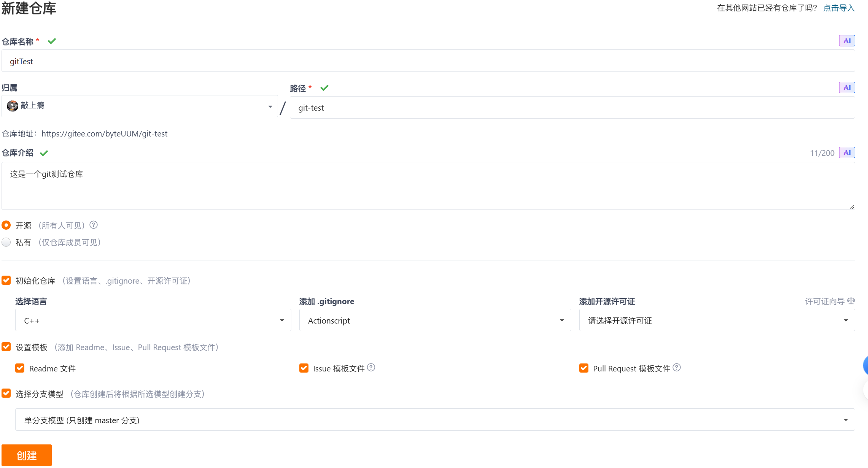Click the AI icon beside path field
The height and width of the screenshot is (468, 868).
(x=847, y=87)
